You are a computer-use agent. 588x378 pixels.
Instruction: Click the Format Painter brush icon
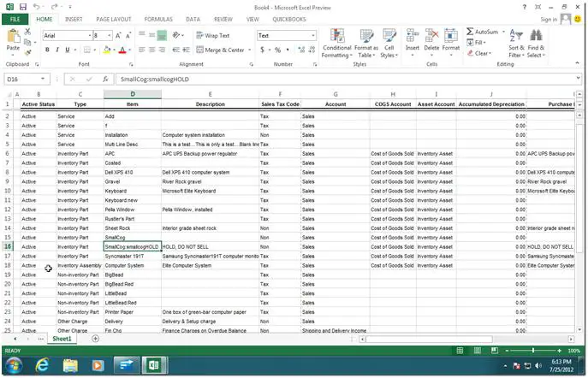[x=27, y=52]
